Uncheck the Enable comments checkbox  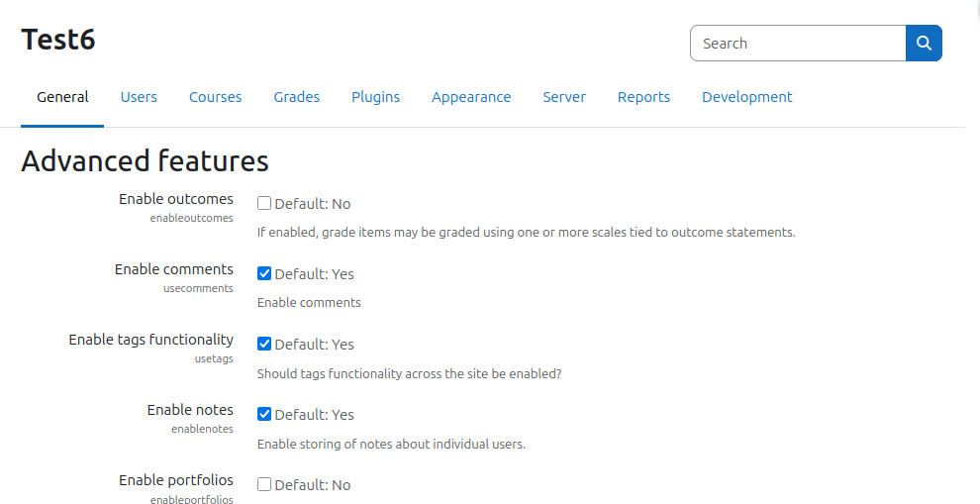coord(264,273)
